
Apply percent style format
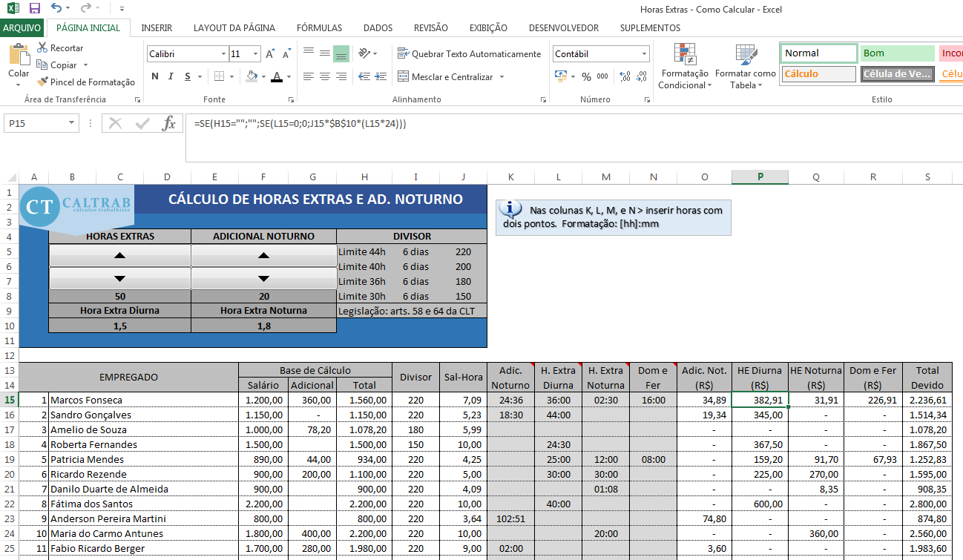(x=586, y=76)
